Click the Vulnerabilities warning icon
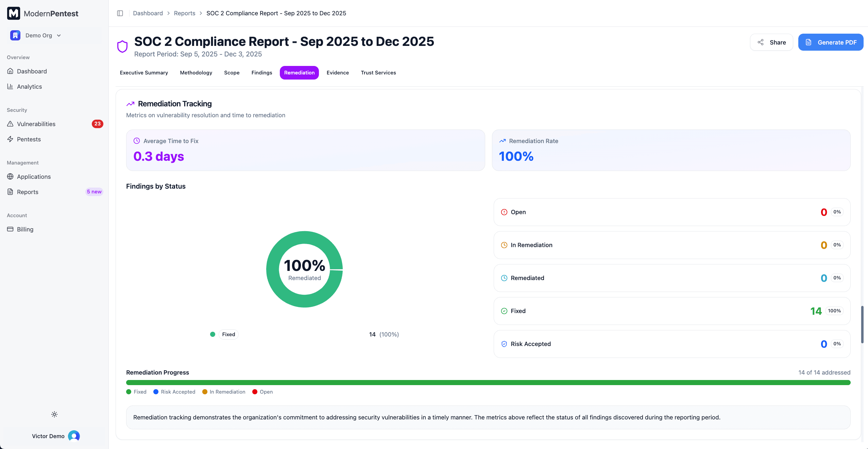 tap(10, 124)
